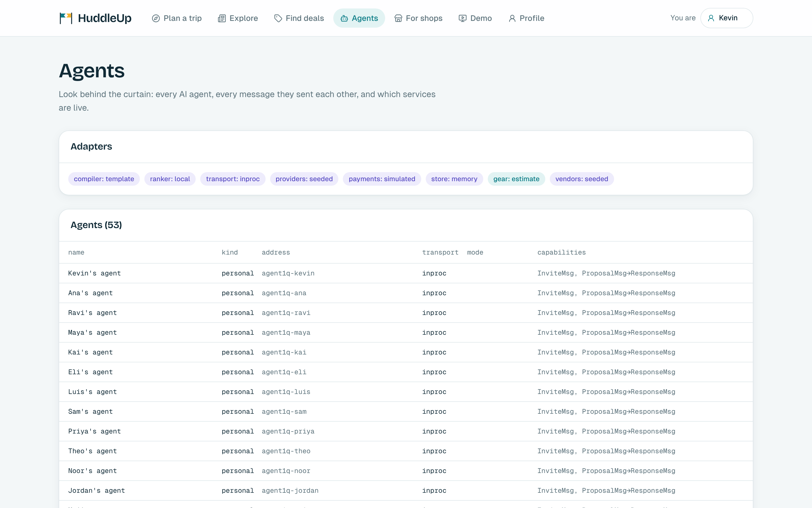Open the Demo nav item
The height and width of the screenshot is (508, 812).
(475, 18)
